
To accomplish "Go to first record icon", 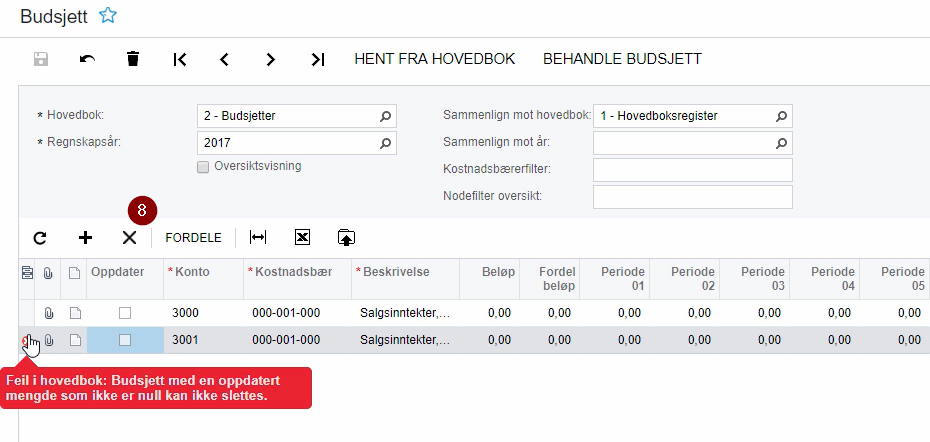I will point(179,59).
